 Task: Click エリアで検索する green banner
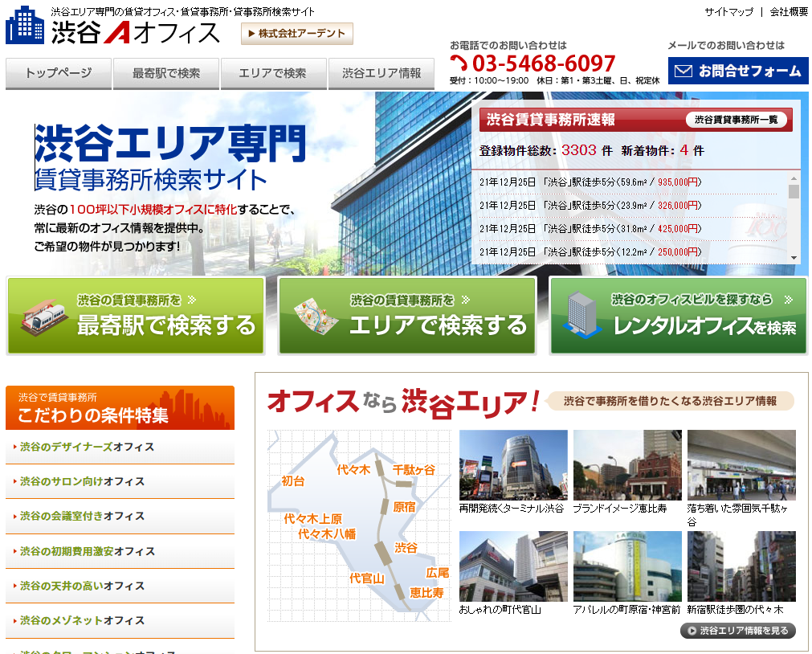(407, 316)
